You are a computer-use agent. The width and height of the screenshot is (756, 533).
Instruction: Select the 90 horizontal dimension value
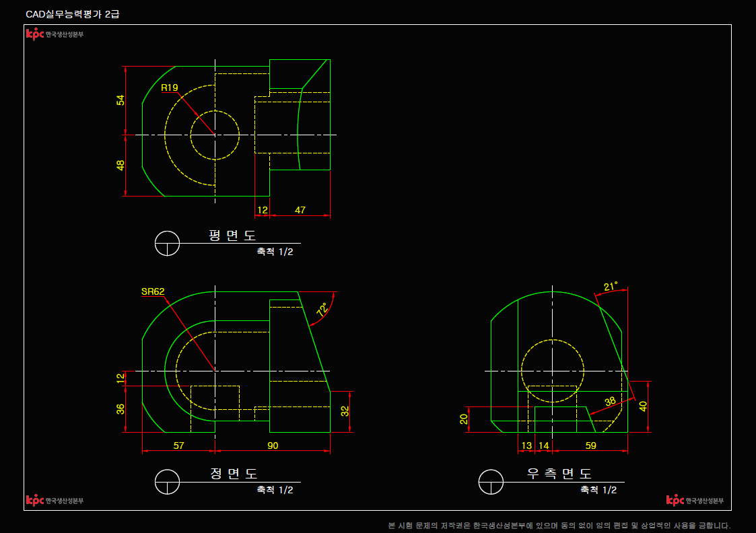(x=273, y=446)
